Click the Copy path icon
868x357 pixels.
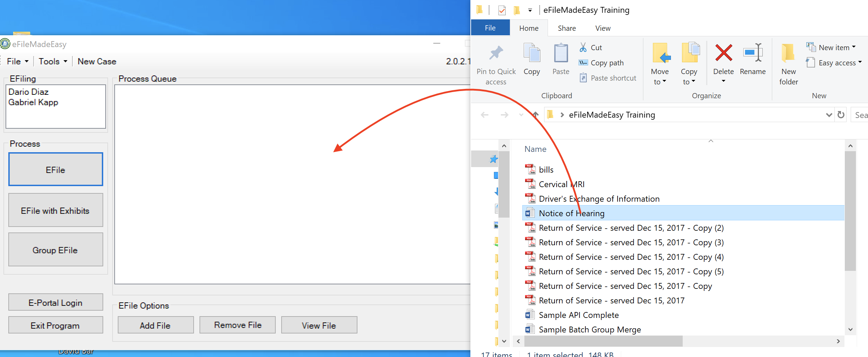[583, 63]
